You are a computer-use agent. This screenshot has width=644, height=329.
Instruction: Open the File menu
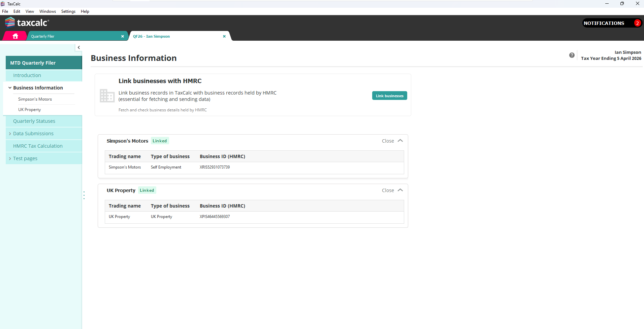(5, 11)
